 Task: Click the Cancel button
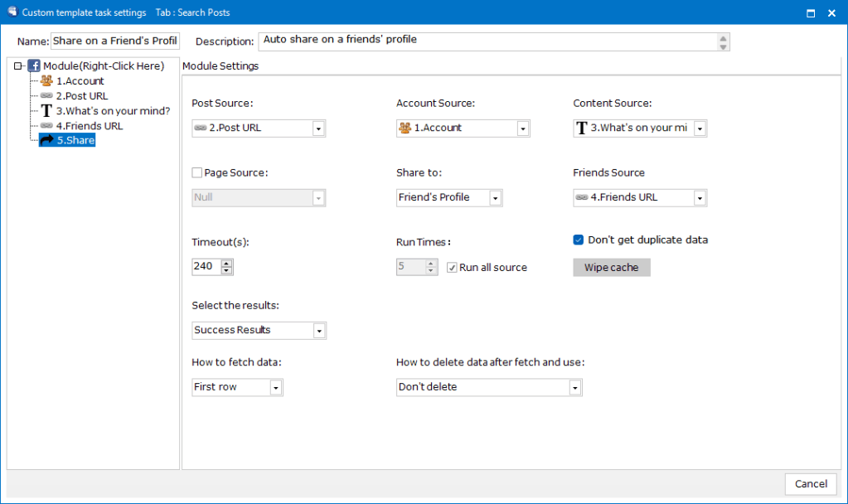(x=810, y=484)
